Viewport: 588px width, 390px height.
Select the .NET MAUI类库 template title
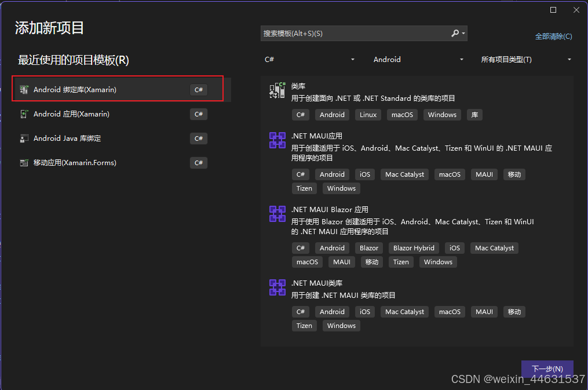[316, 283]
